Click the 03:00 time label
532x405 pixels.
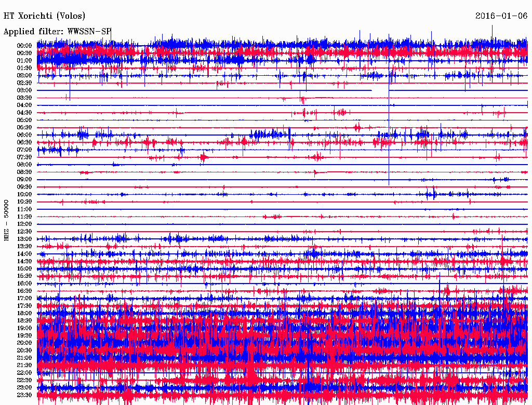[x=24, y=90]
